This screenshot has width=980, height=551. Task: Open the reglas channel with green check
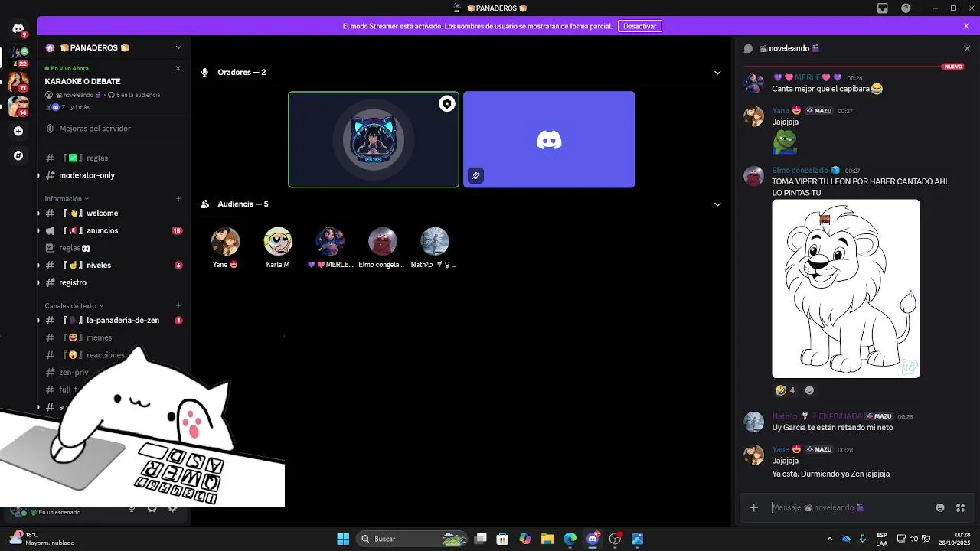click(x=97, y=158)
